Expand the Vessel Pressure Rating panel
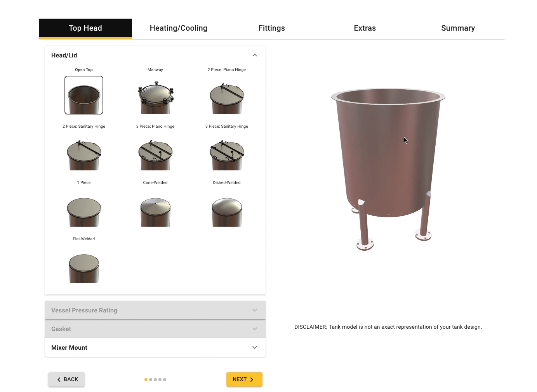Image resolution: width=537 pixels, height=392 pixels. [155, 310]
